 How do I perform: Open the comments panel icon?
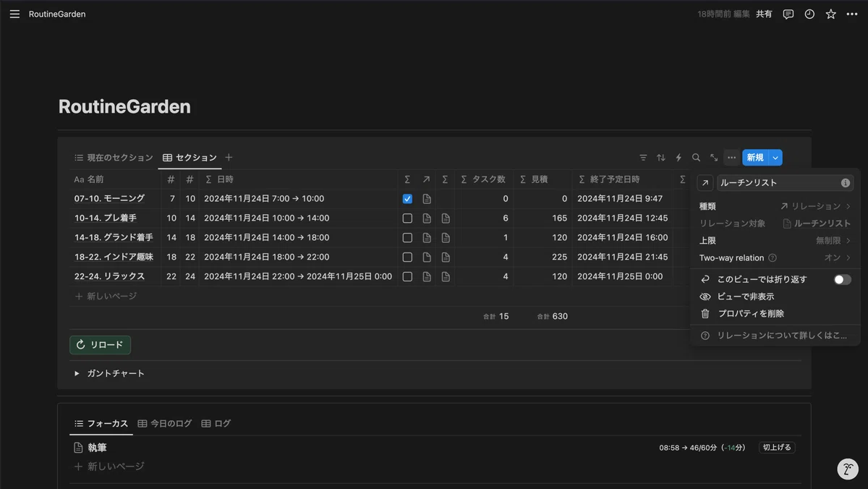788,14
